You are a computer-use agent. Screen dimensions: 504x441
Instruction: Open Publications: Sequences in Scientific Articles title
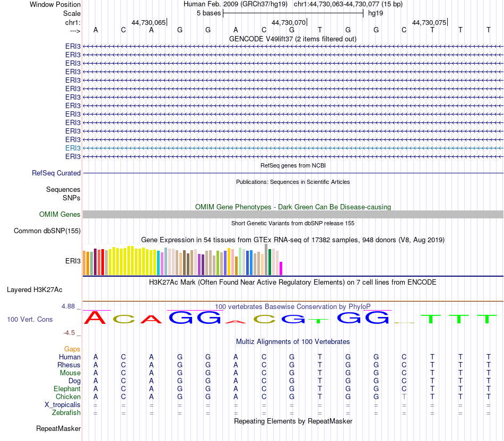coord(293,182)
